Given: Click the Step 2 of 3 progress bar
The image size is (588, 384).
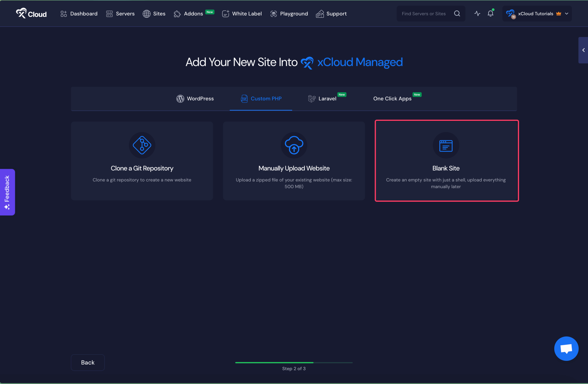Looking at the screenshot, I should click(x=294, y=362).
